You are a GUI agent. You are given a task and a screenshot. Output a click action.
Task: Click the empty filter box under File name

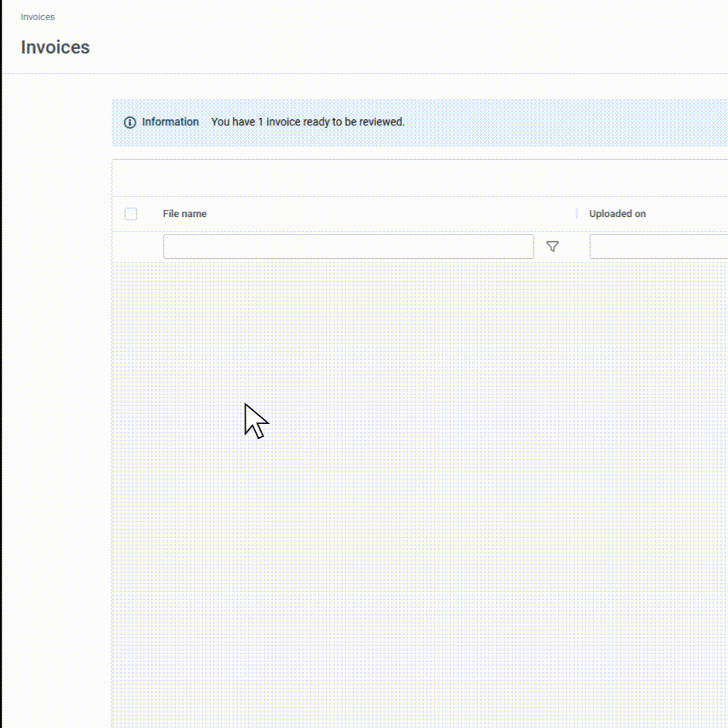coord(348,247)
